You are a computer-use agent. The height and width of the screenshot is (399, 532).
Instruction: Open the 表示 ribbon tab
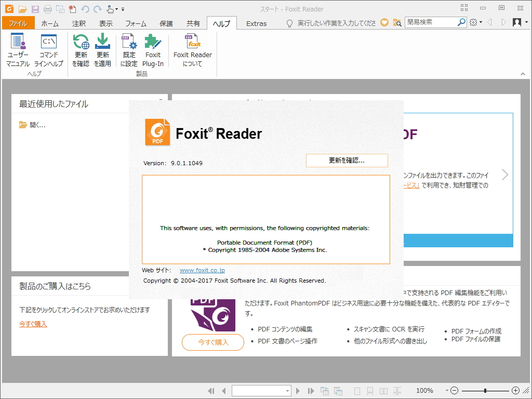[105, 23]
